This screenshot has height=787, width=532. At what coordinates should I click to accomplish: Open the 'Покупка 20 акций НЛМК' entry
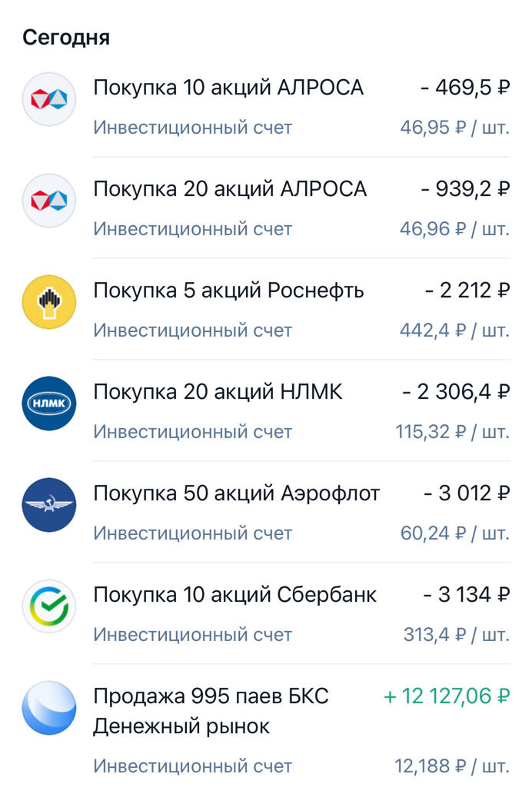pos(218,392)
